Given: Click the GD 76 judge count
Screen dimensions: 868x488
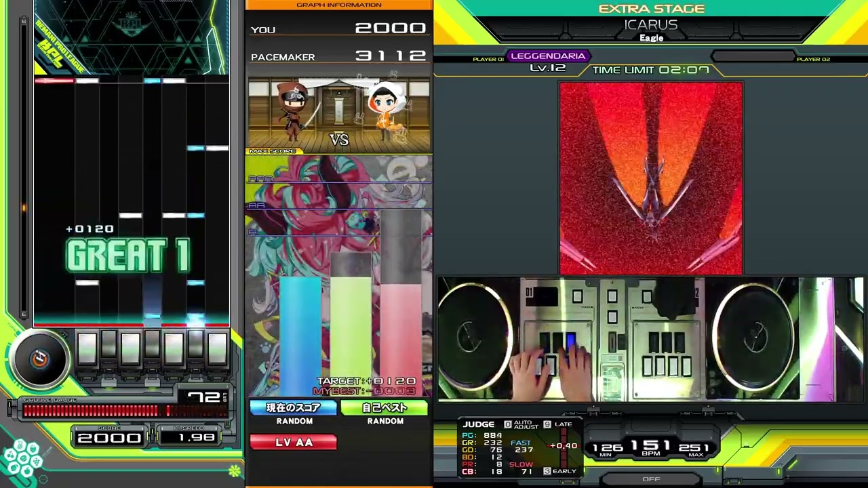Looking at the screenshot, I should tap(482, 449).
